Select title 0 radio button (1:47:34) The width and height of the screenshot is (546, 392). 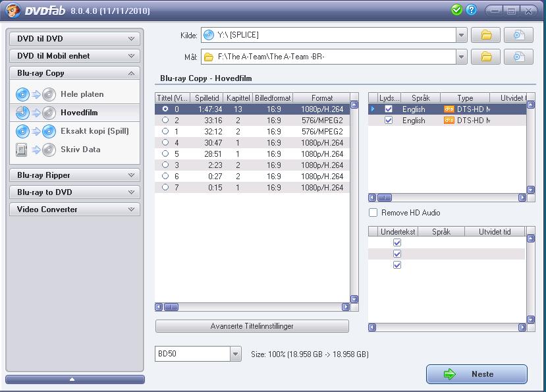click(165, 109)
